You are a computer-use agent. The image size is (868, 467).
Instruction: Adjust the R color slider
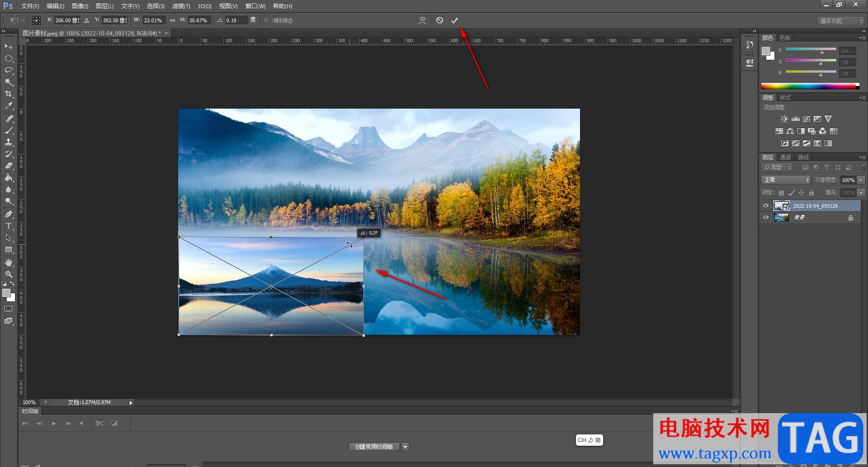(x=822, y=52)
